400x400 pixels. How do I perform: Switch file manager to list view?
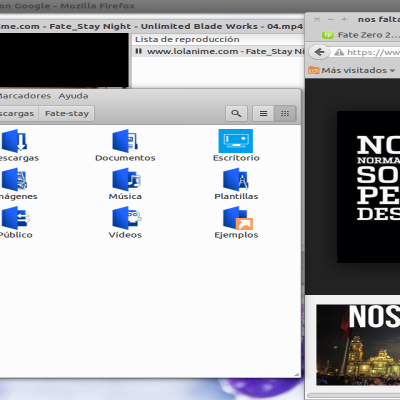263,114
